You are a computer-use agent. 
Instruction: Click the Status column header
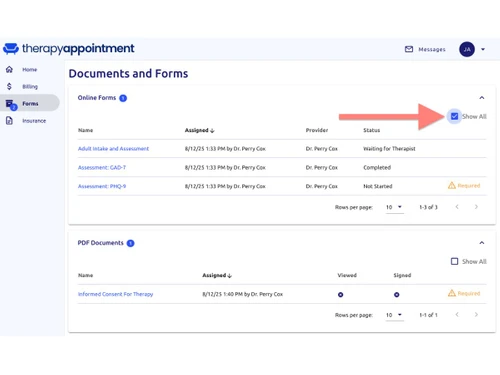point(371,130)
